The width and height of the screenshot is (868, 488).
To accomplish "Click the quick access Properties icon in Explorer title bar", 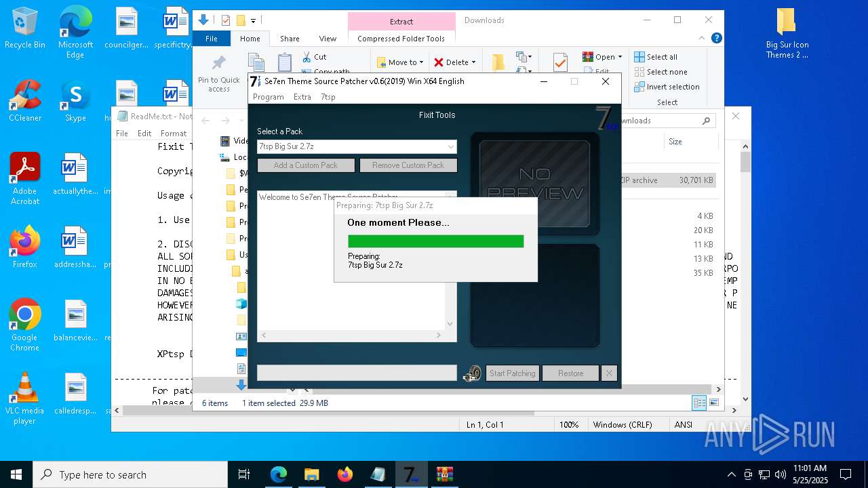I will click(x=226, y=20).
